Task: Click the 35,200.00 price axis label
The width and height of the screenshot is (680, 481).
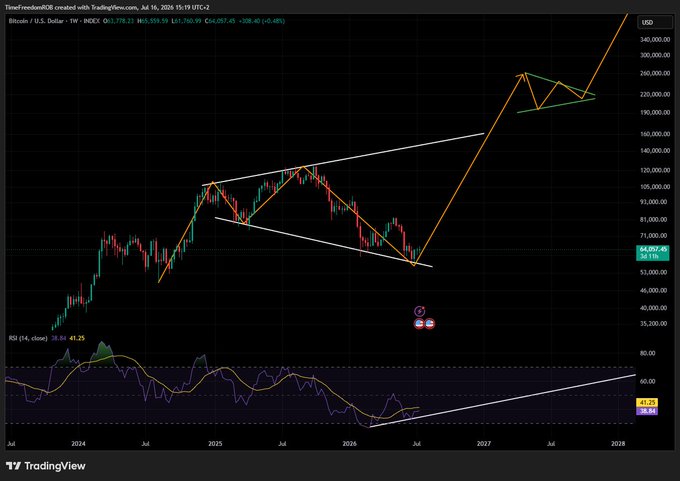Action: click(x=655, y=324)
